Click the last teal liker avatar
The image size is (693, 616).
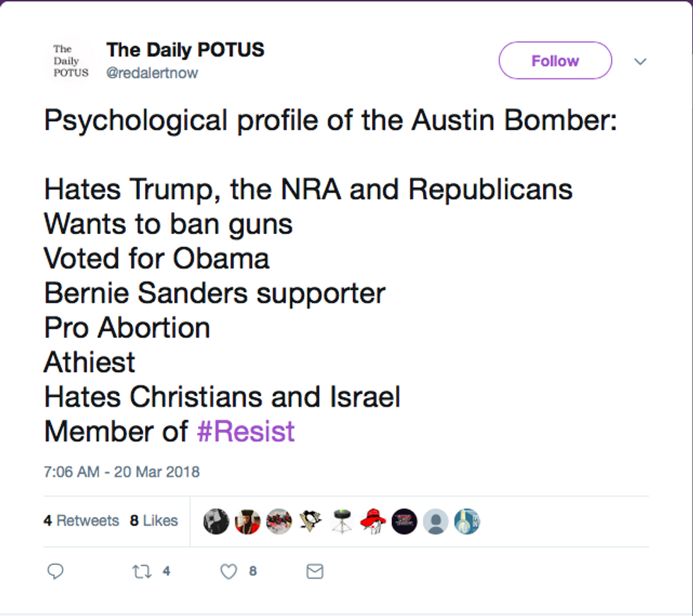[467, 521]
